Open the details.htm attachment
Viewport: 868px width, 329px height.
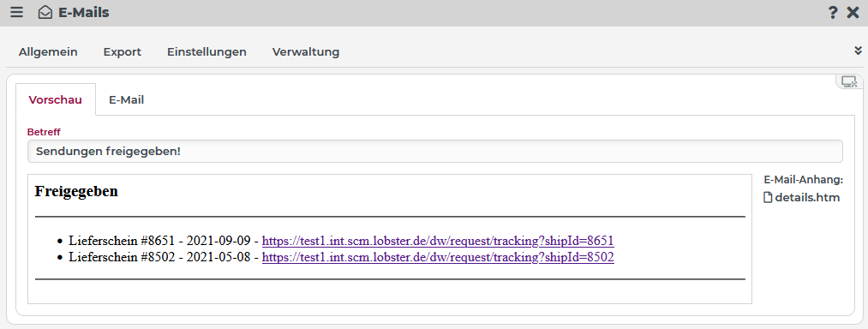click(807, 198)
